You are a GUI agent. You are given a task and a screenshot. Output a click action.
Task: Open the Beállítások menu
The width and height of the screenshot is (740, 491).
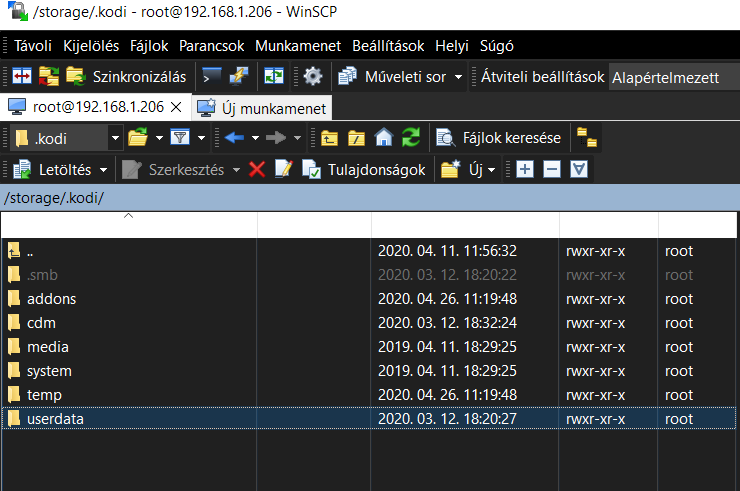point(388,46)
